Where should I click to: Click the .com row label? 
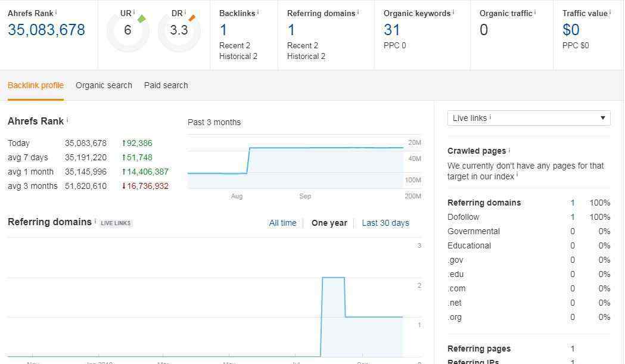click(x=456, y=289)
